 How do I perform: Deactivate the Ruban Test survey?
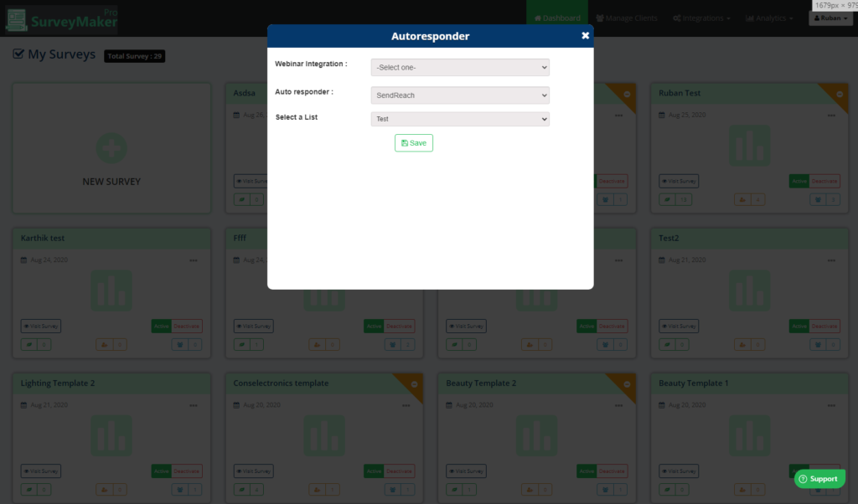[x=824, y=181]
